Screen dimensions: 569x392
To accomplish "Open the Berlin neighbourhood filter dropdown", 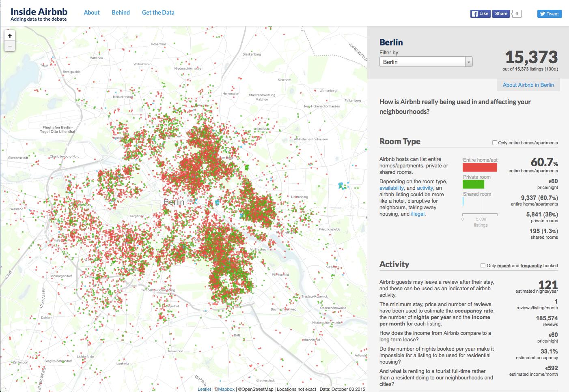I will 426,62.
